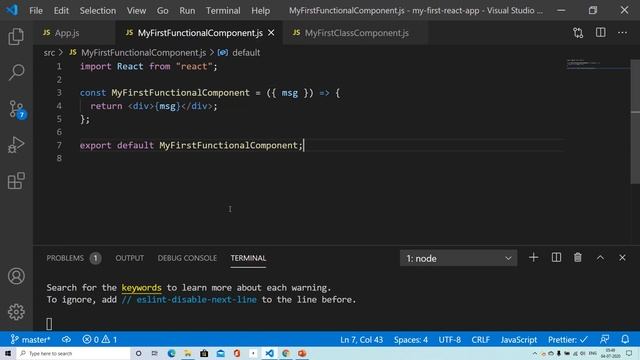Click the 'keywords' link in terminal

click(x=141, y=287)
